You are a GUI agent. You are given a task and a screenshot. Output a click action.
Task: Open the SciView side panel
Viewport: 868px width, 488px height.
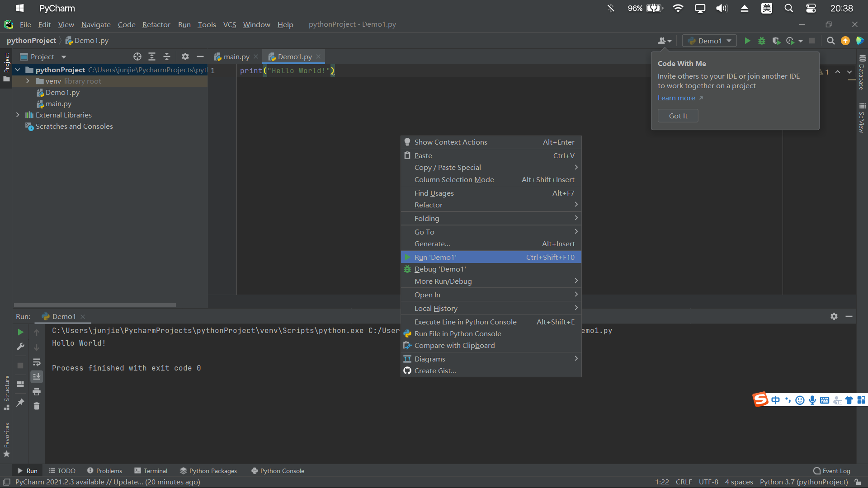coord(862,118)
